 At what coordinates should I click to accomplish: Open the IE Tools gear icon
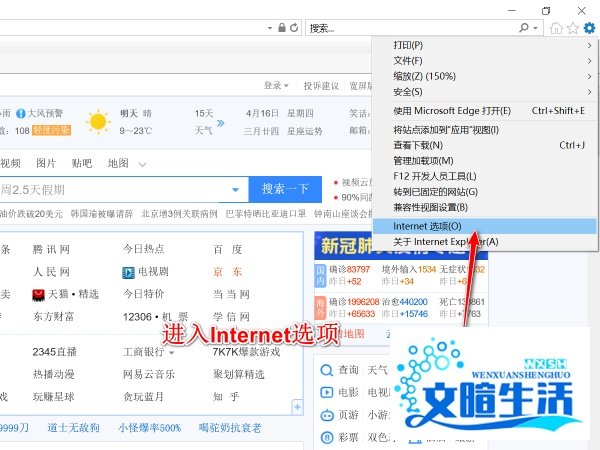point(589,28)
